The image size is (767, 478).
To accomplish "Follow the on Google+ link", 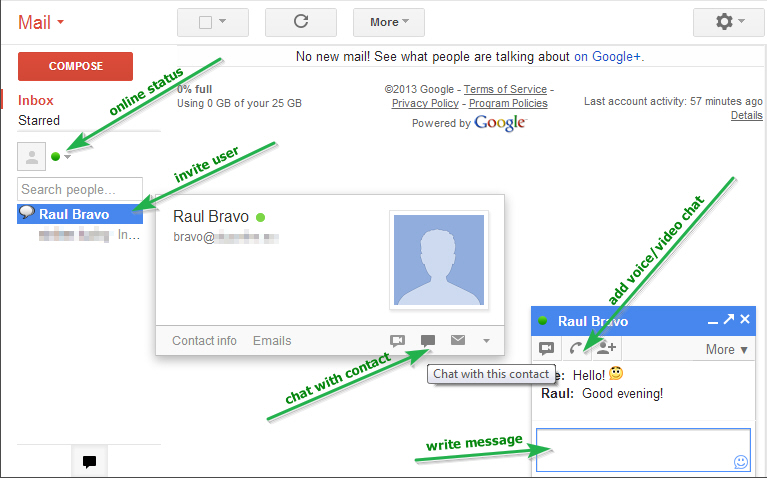I will click(607, 57).
